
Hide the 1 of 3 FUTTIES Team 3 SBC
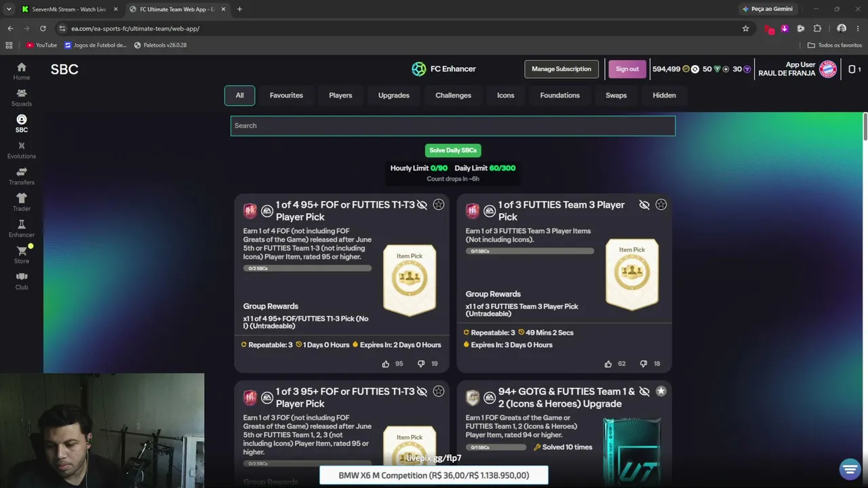(x=644, y=205)
